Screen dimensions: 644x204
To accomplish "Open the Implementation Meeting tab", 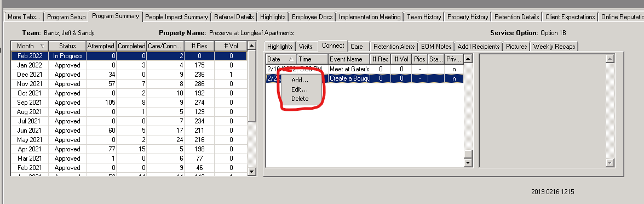I will [370, 17].
